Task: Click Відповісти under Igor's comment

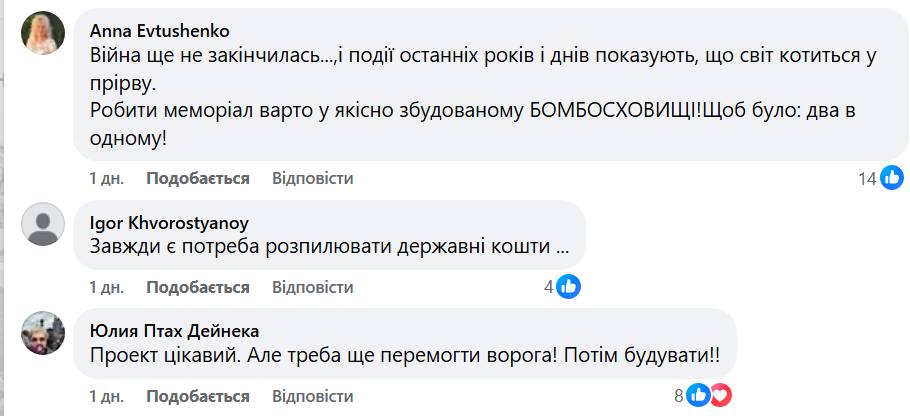Action: (313, 287)
